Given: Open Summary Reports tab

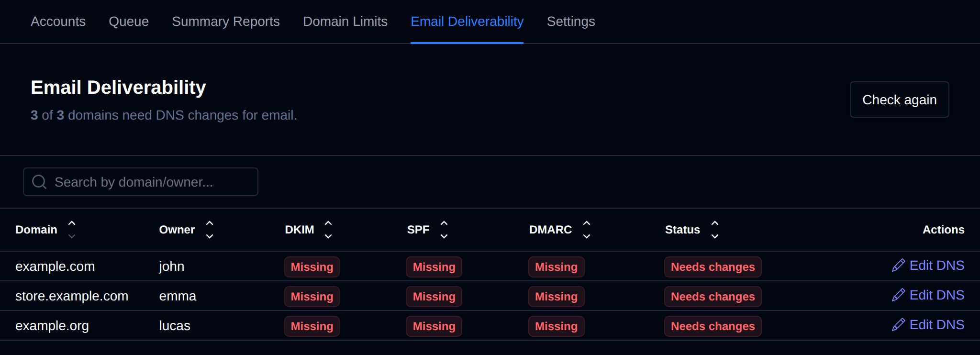Looking at the screenshot, I should click(x=226, y=22).
